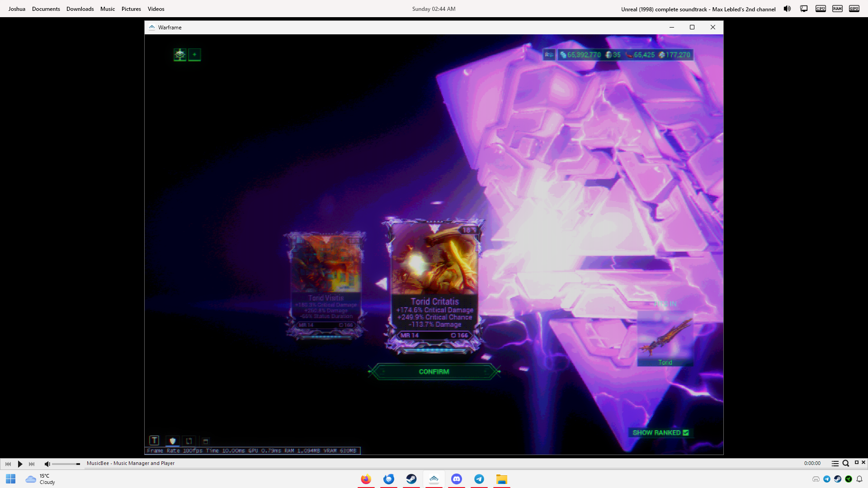Click the speaker volume icon in top bar

click(x=787, y=9)
